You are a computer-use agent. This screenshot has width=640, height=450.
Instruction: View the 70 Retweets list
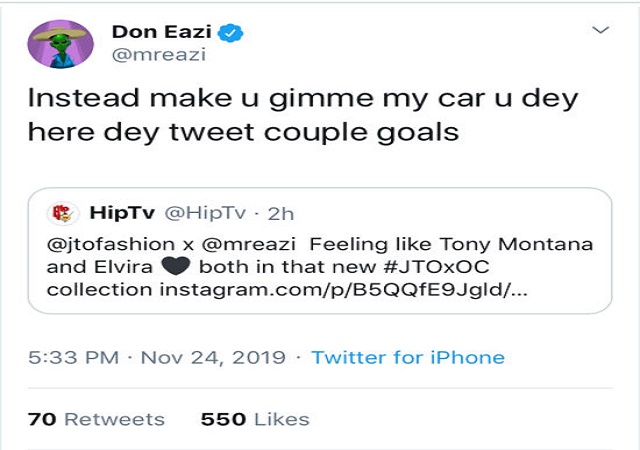97,419
